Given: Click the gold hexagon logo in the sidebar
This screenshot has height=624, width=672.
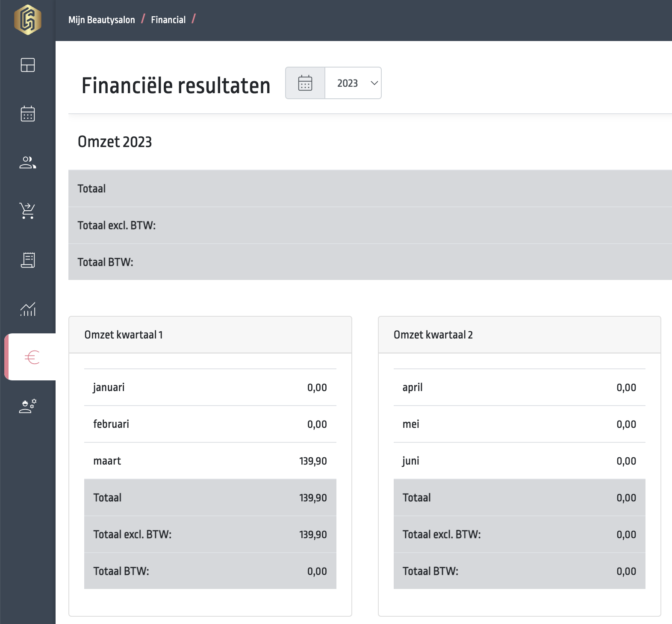Looking at the screenshot, I should click(28, 20).
